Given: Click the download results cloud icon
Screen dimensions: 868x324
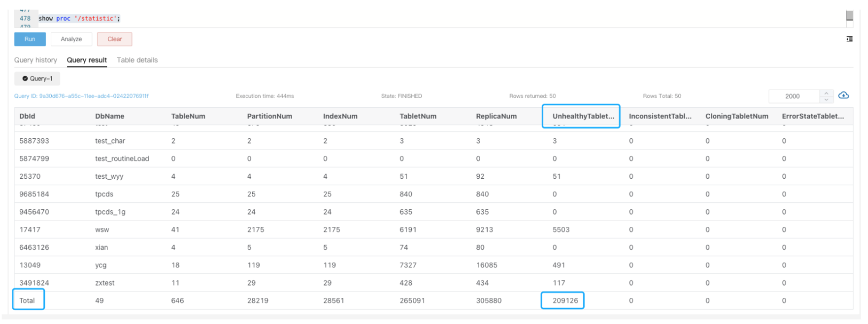Looking at the screenshot, I should point(843,95).
